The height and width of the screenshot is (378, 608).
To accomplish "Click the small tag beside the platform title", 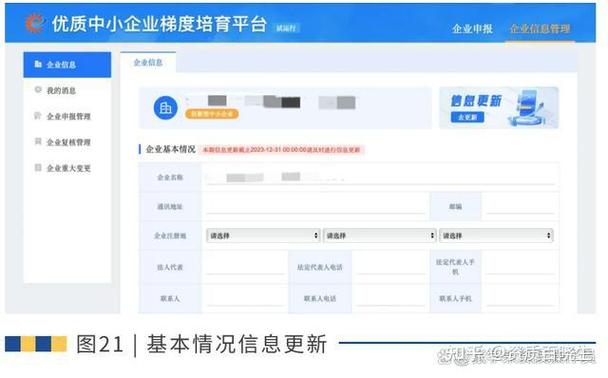I will [286, 28].
